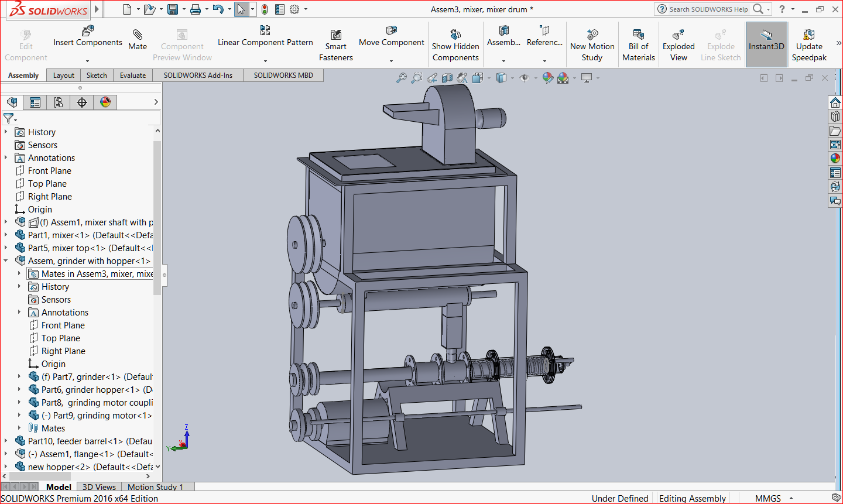
Task: Expand Part10, feeder barrel tree node
Action: tap(6, 441)
